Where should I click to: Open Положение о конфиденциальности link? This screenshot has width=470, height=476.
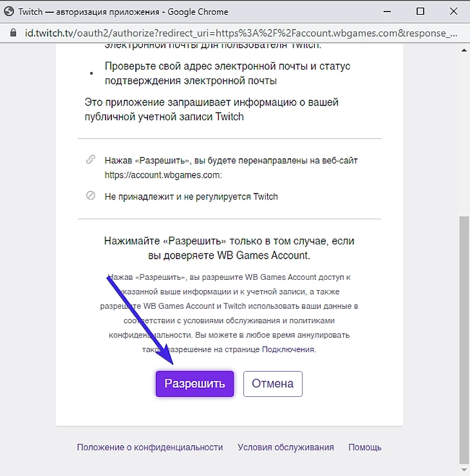tap(150, 447)
